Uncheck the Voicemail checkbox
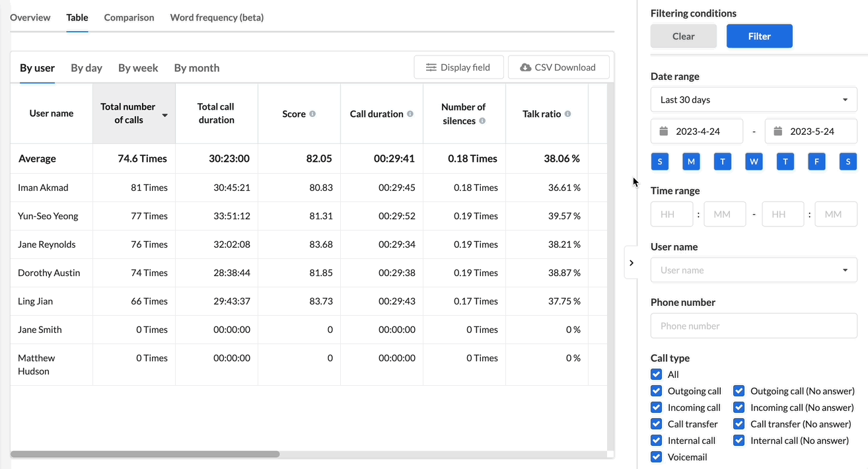Viewport: 868px width, 469px height. pyautogui.click(x=656, y=457)
